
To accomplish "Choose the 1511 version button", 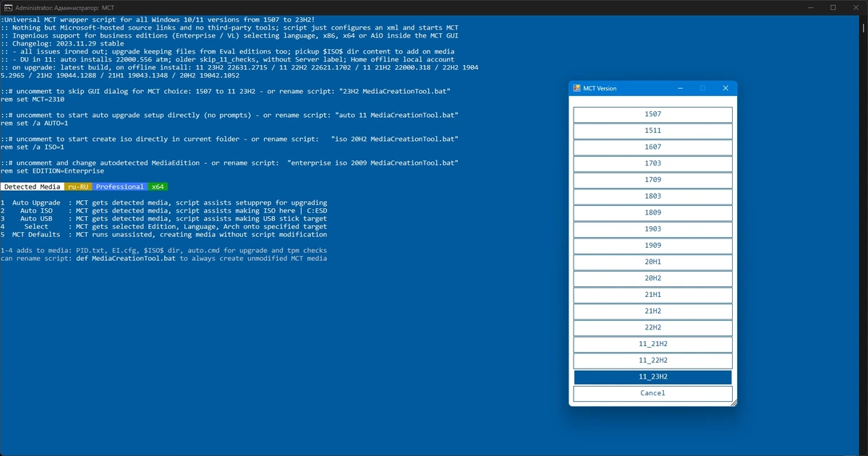I will pyautogui.click(x=652, y=131).
